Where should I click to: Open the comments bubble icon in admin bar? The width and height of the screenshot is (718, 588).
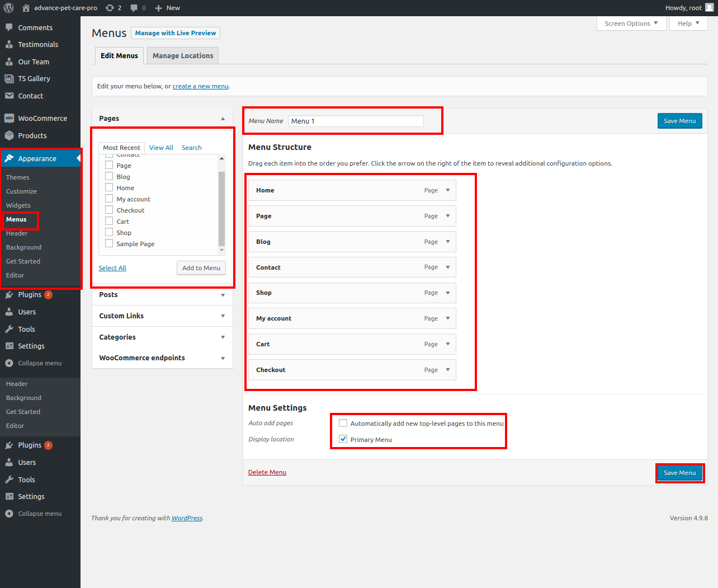[x=134, y=8]
